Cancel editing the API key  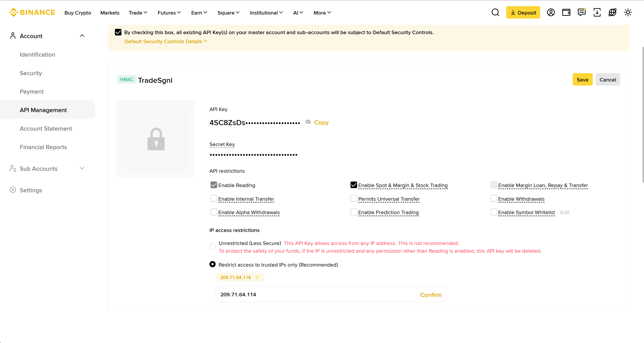(607, 79)
